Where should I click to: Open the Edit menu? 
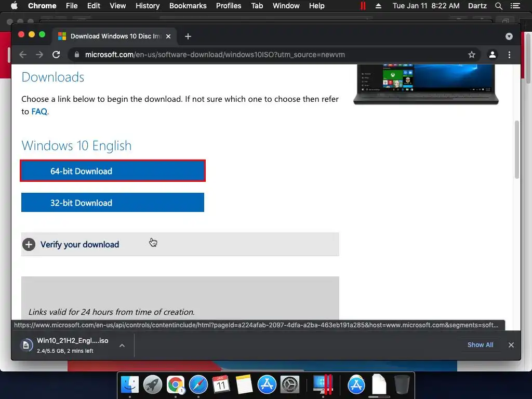94,6
